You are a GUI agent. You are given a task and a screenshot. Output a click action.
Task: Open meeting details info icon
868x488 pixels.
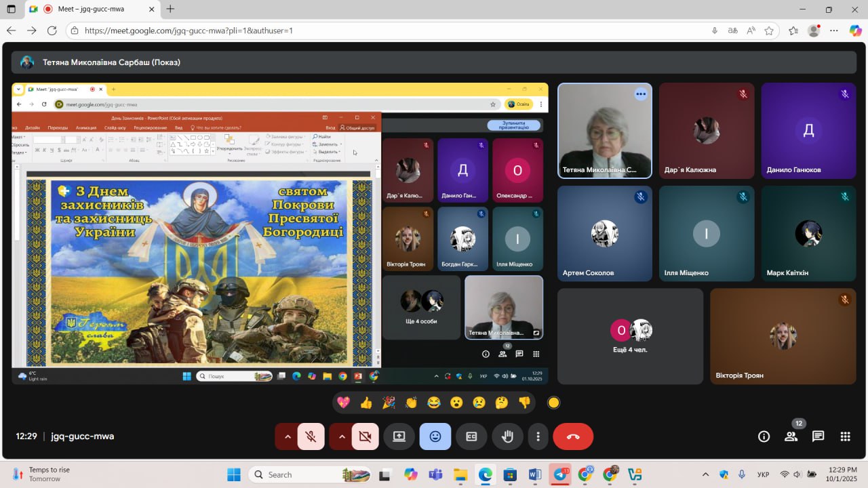764,436
